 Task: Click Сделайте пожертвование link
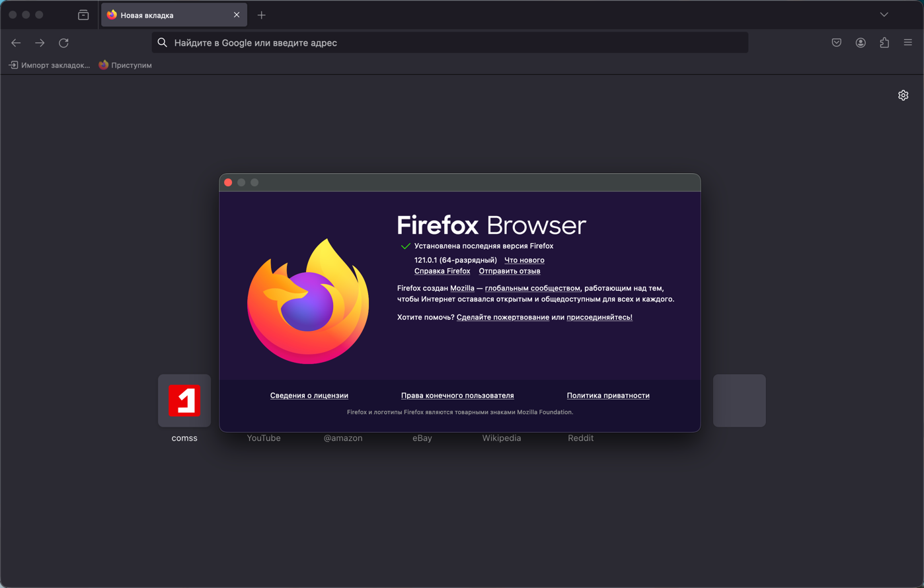[503, 317]
